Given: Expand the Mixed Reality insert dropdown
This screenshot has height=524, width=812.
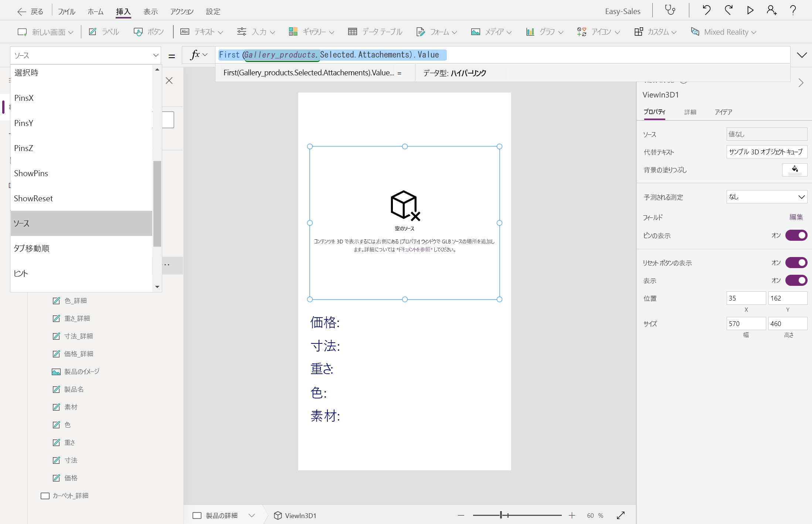Looking at the screenshot, I should (723, 32).
